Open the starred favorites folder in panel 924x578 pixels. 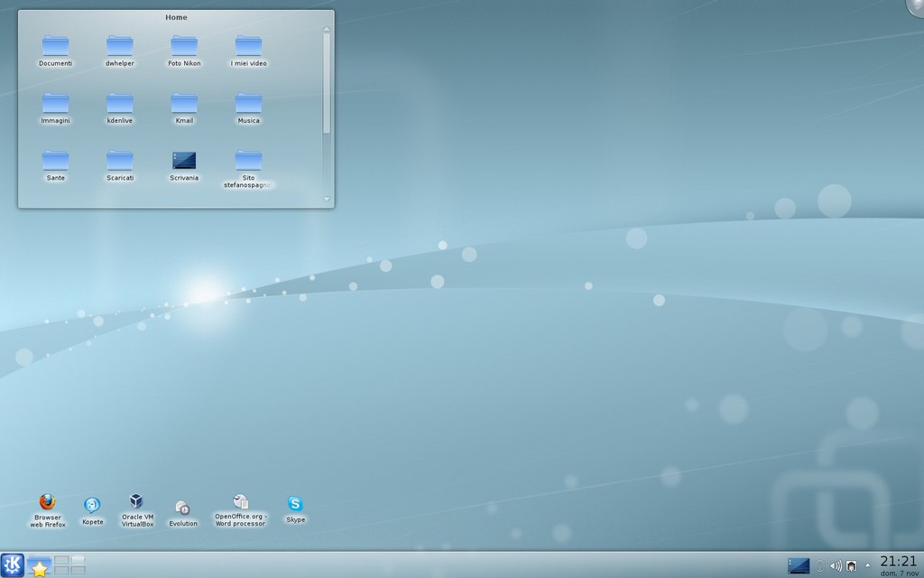click(39, 565)
